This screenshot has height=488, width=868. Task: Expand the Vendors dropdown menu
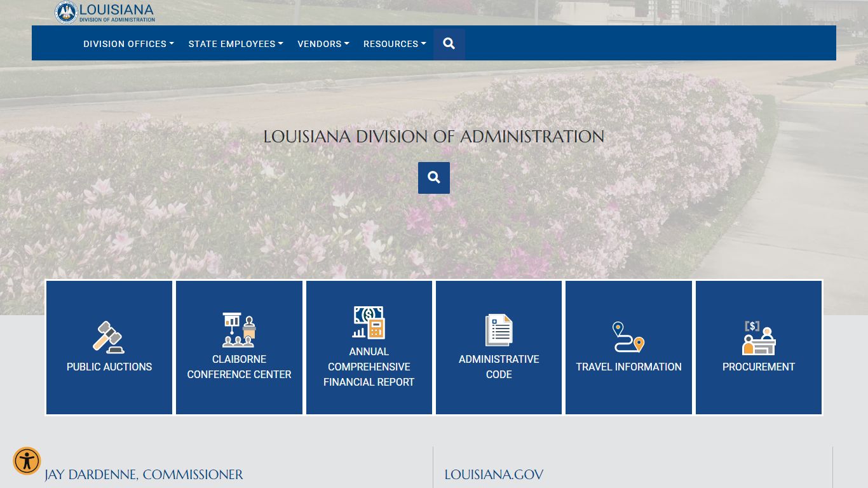pyautogui.click(x=323, y=44)
